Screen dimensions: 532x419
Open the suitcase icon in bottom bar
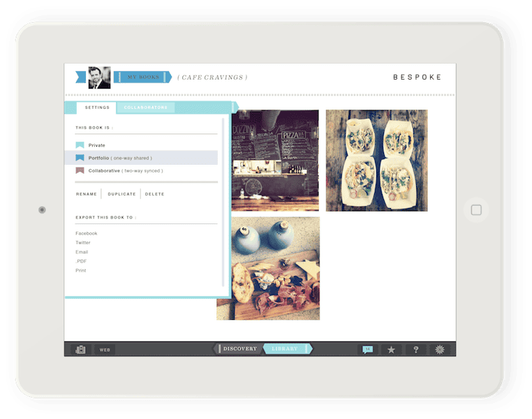pos(80,349)
